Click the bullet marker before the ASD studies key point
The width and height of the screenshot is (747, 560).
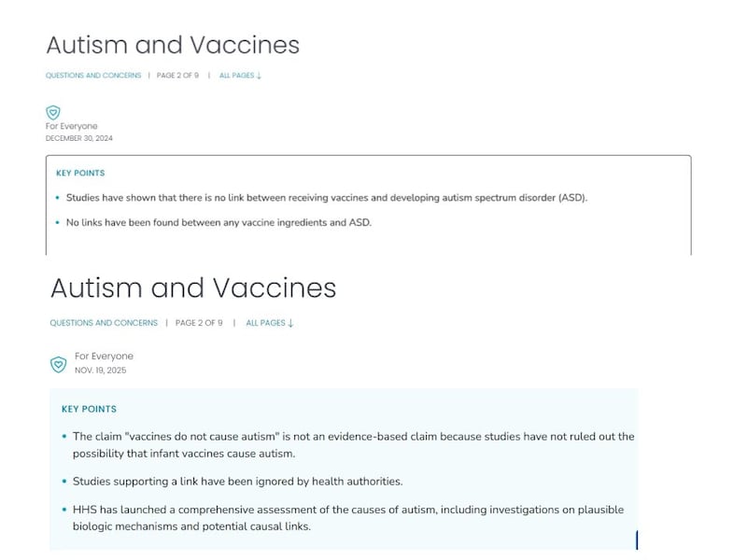point(58,199)
